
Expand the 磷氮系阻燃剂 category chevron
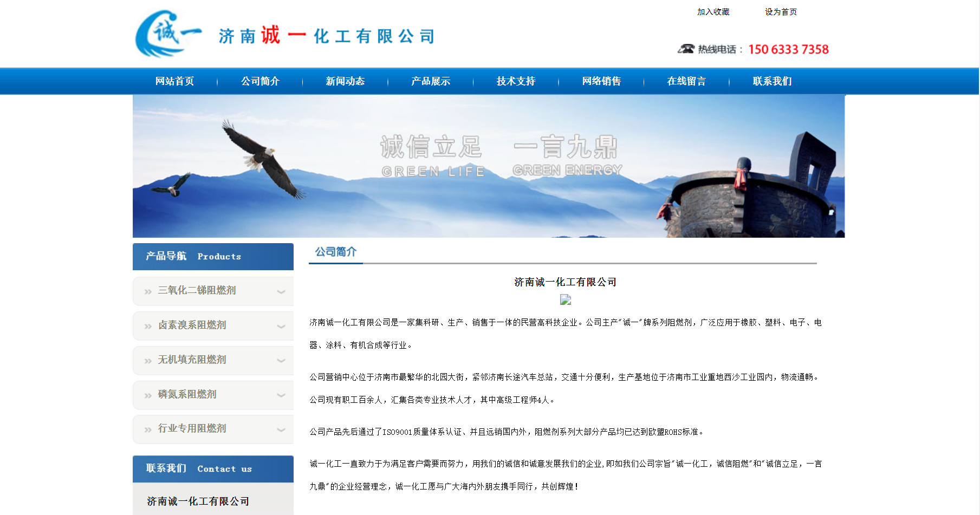pos(281,395)
